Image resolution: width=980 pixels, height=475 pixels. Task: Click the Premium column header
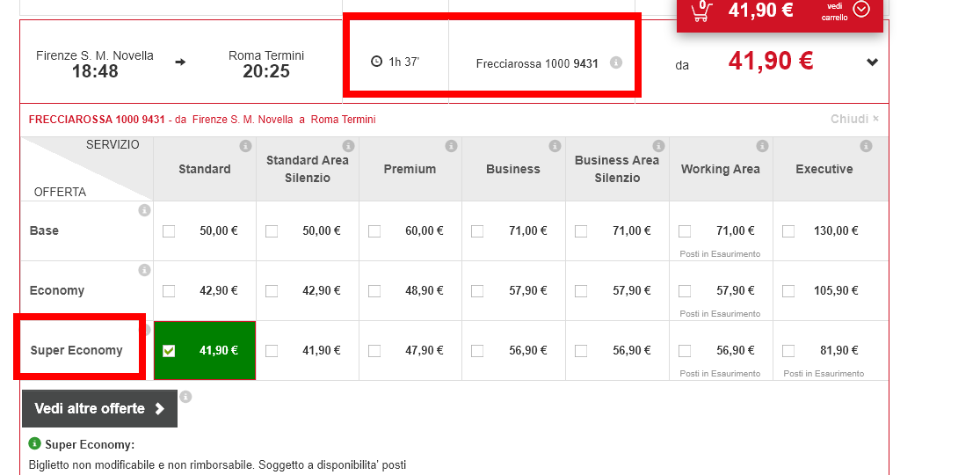pos(410,169)
